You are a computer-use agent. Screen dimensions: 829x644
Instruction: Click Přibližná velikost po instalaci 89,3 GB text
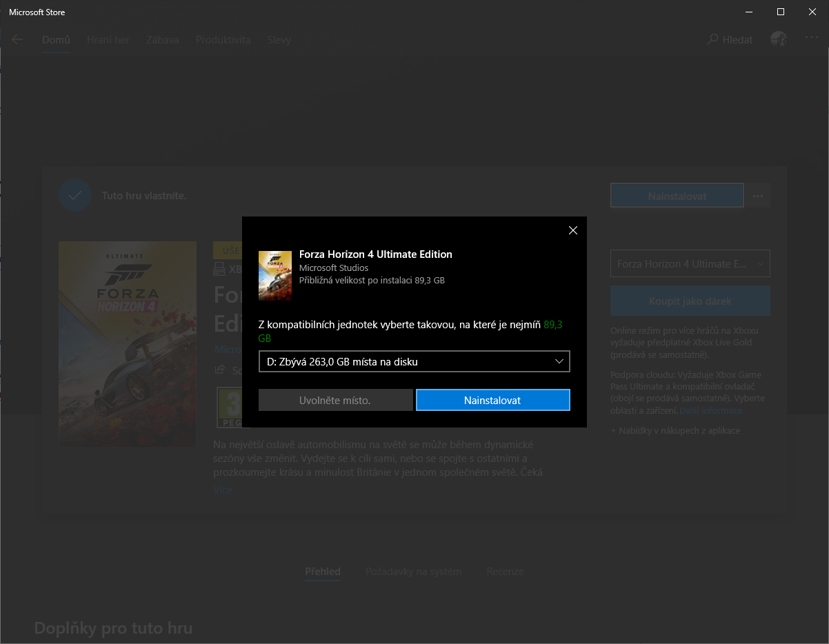[372, 281]
